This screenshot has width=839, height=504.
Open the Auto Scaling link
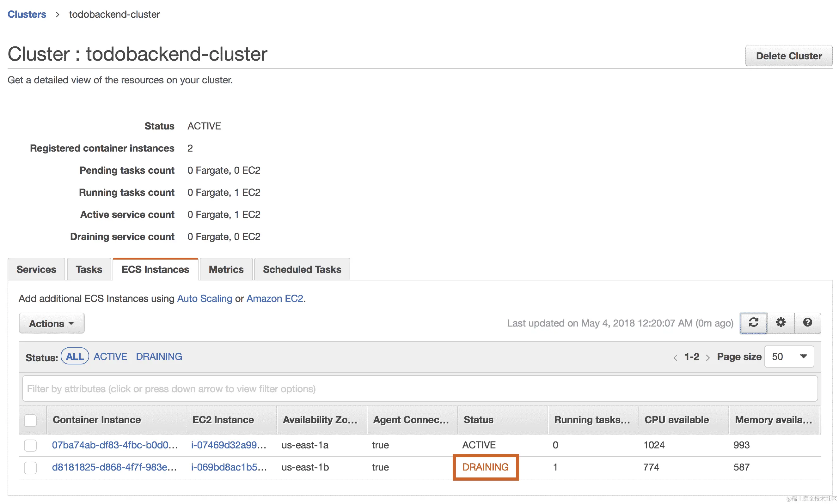tap(204, 298)
